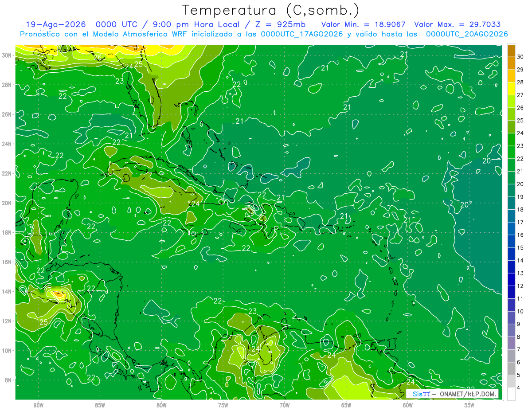Image resolution: width=532 pixels, height=411 pixels.
Task: Click color bar scale value "13"
Action: tap(521, 273)
